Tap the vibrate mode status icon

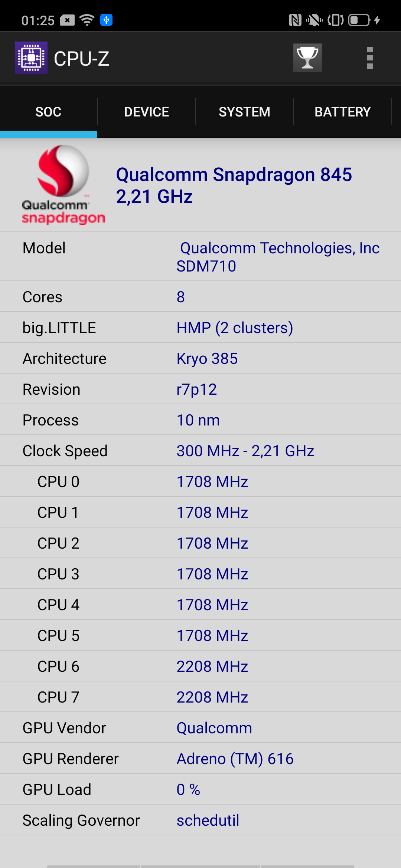(335, 20)
